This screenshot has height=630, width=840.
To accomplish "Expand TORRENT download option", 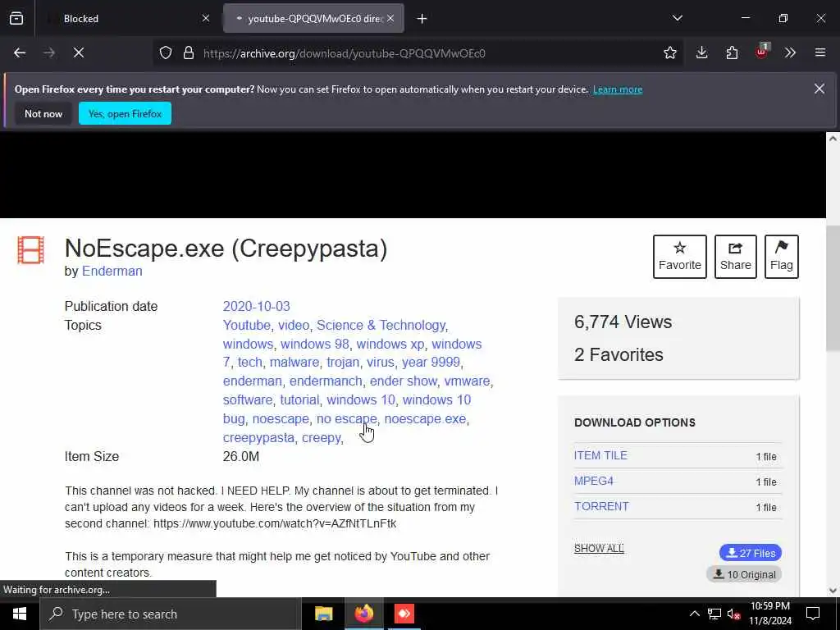I will pos(601,506).
